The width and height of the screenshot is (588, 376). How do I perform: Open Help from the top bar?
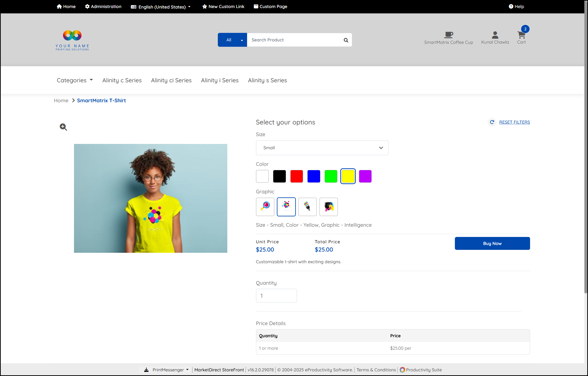pyautogui.click(x=516, y=7)
